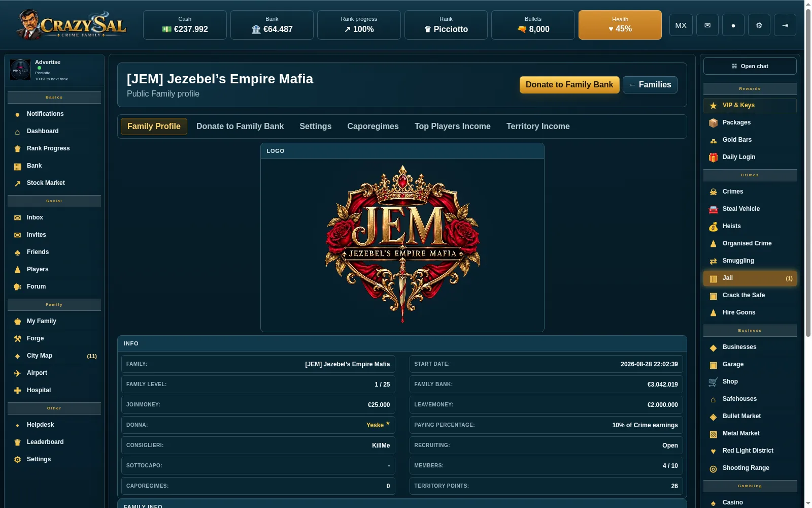
Task: Click the gear settings icon in top bar
Action: pyautogui.click(x=759, y=25)
